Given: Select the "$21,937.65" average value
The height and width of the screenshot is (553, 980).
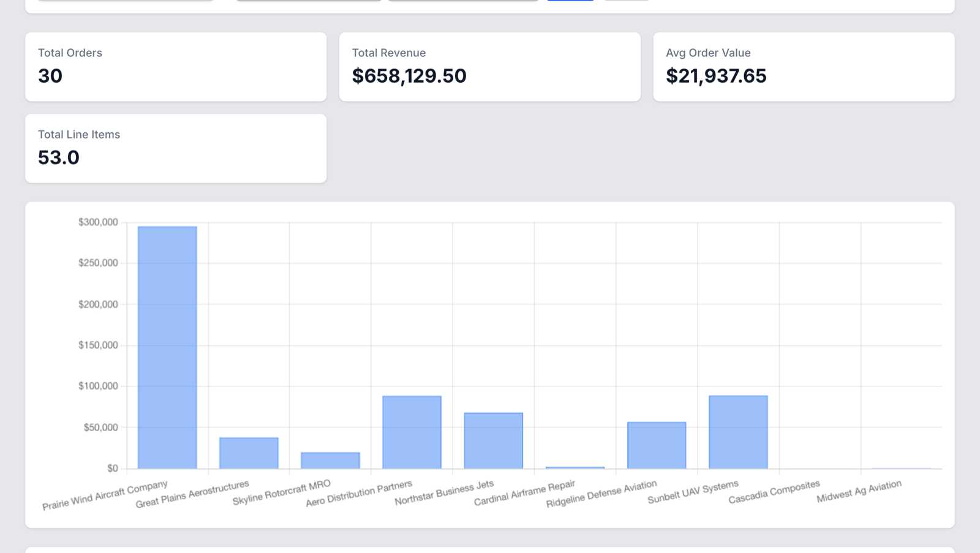Looking at the screenshot, I should pyautogui.click(x=716, y=76).
